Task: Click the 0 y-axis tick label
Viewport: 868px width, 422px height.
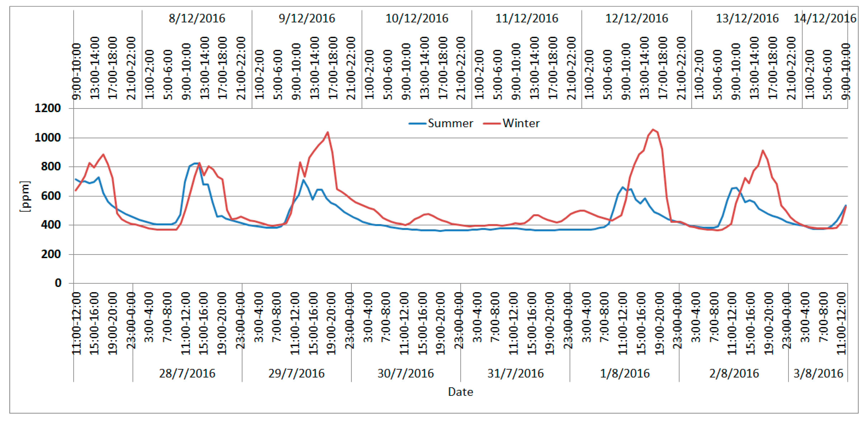Action: 58,283
